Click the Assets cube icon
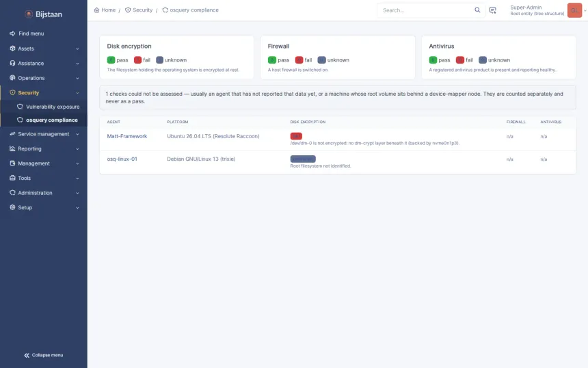This screenshot has height=368, width=588. [12, 49]
